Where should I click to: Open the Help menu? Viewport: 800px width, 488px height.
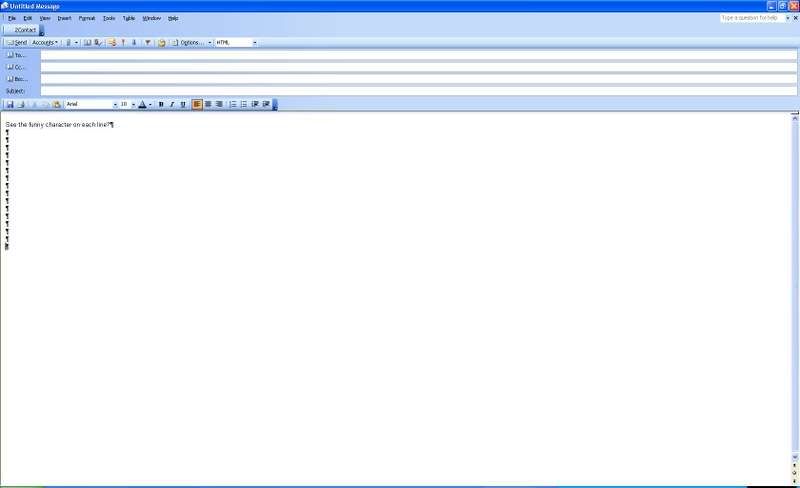173,18
